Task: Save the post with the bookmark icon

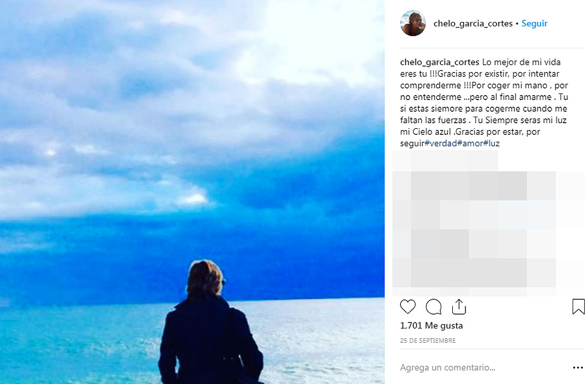Action: coord(578,306)
